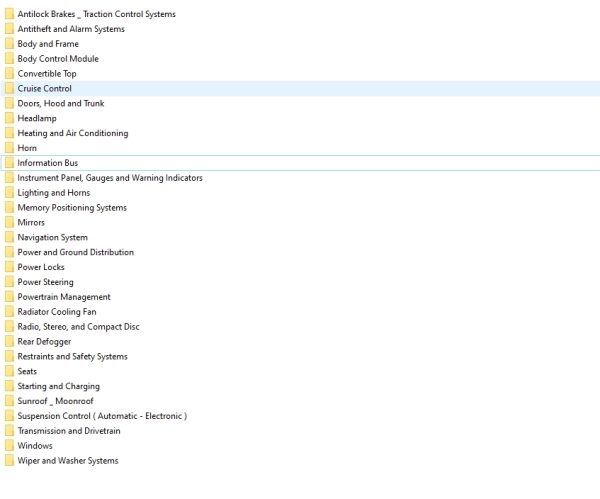Select the 'Powertrain Management' folder name
This screenshot has width=600, height=499.
coord(64,297)
